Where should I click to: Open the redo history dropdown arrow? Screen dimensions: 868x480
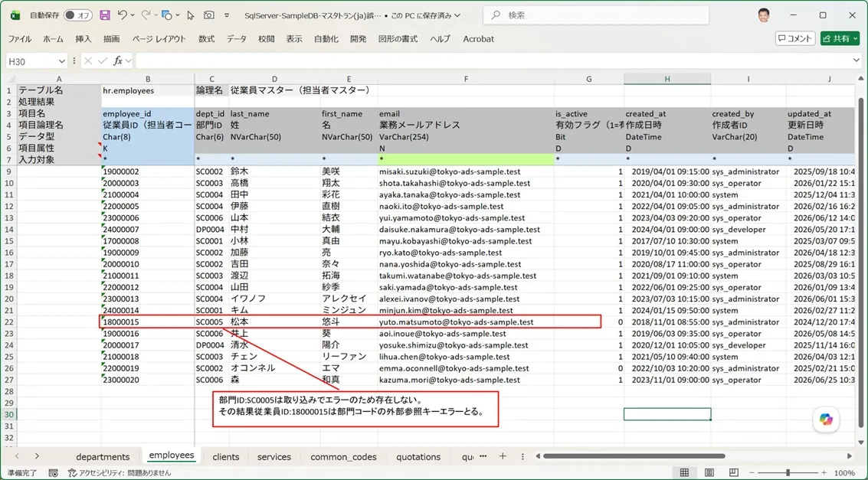coord(156,15)
